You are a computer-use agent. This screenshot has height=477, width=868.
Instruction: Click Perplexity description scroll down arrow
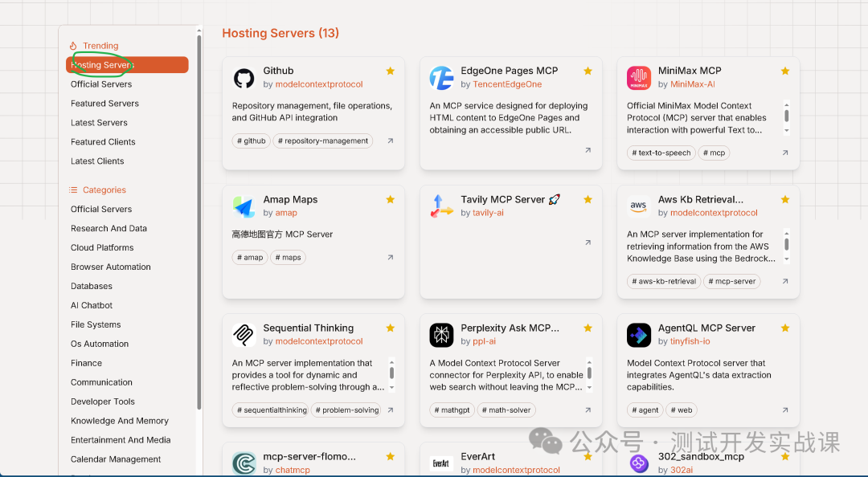click(x=590, y=388)
